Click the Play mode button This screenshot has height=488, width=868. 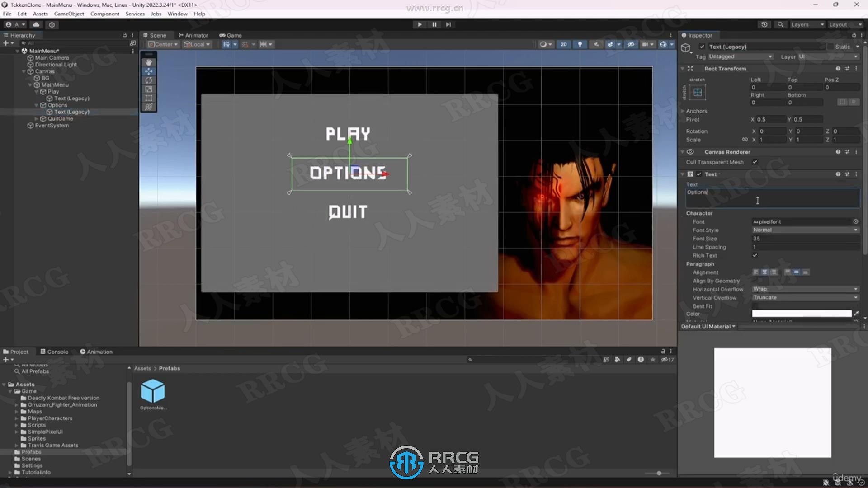pos(420,24)
